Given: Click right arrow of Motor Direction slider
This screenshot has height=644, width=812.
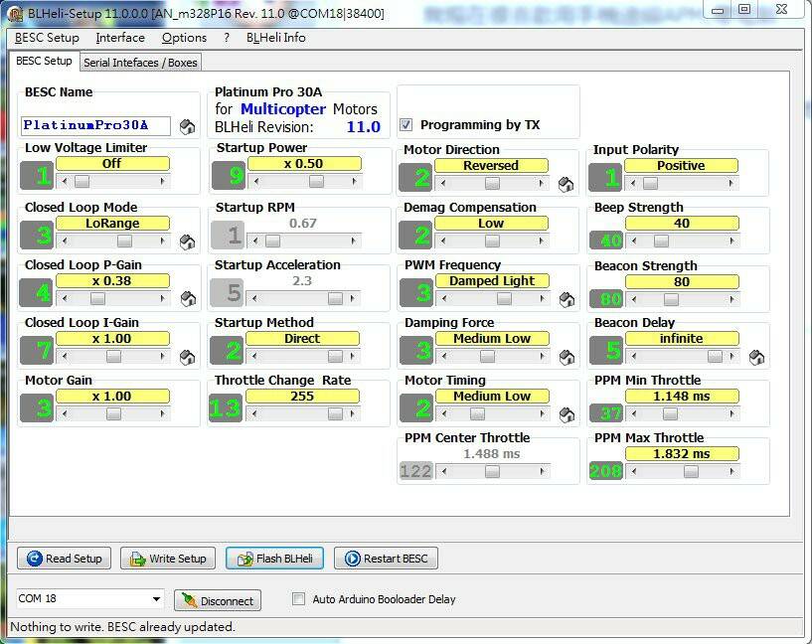Looking at the screenshot, I should [x=542, y=183].
